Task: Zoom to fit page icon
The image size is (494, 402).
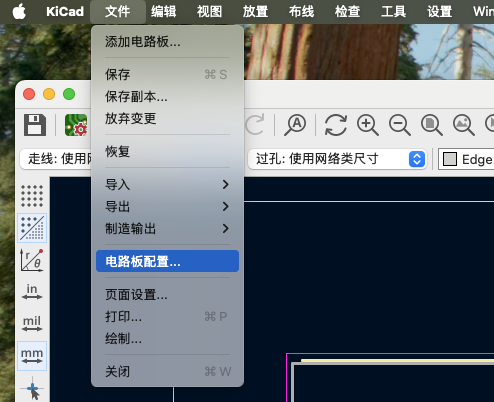Action: (x=432, y=125)
